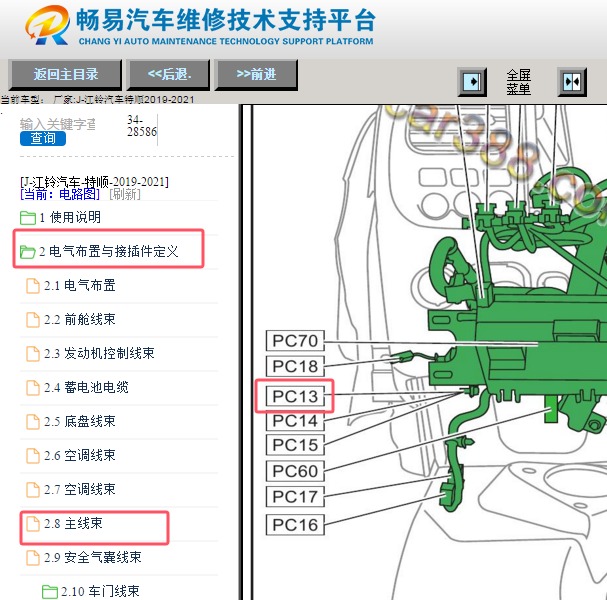607x600 pixels.
Task: Click the 返回主目录 button
Action: [65, 74]
